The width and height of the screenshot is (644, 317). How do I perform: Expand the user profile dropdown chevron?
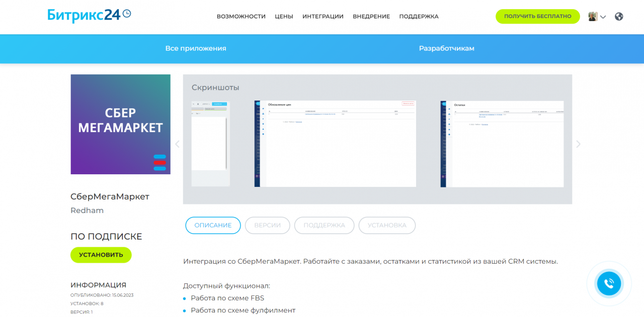click(603, 17)
